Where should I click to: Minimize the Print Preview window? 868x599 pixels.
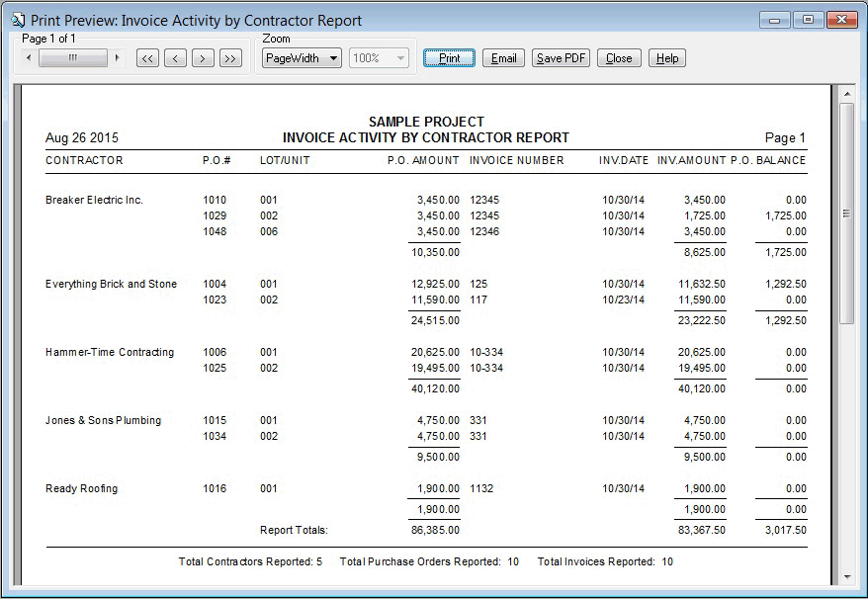click(x=774, y=20)
